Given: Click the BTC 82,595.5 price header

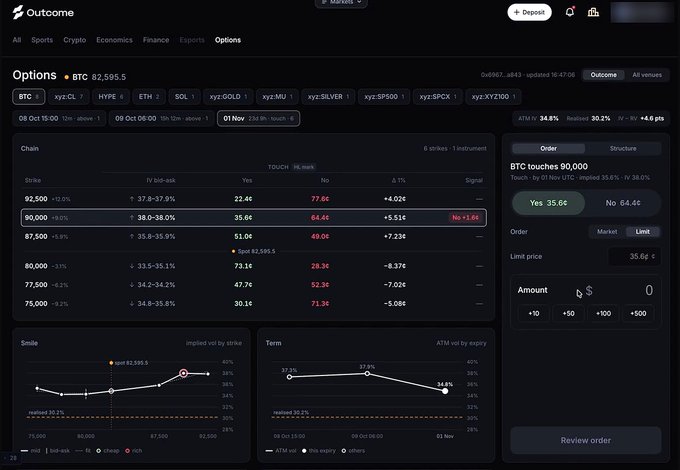Looking at the screenshot, I should tap(95, 77).
